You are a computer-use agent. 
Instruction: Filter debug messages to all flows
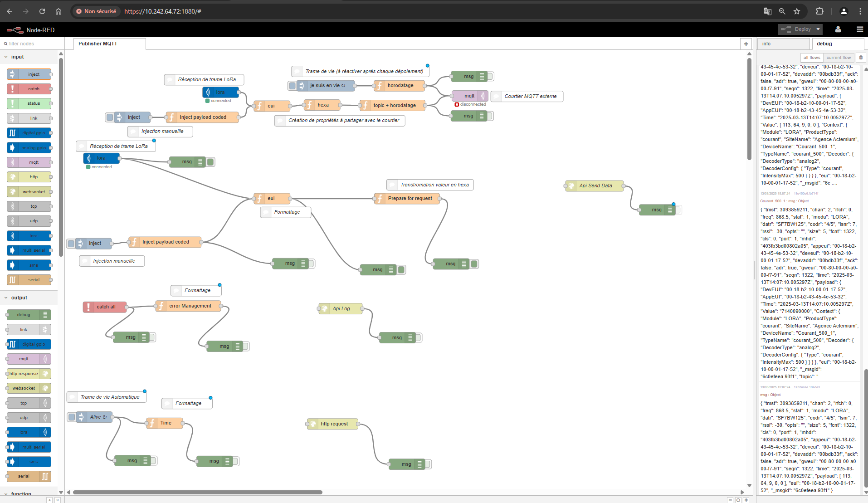pyautogui.click(x=811, y=58)
